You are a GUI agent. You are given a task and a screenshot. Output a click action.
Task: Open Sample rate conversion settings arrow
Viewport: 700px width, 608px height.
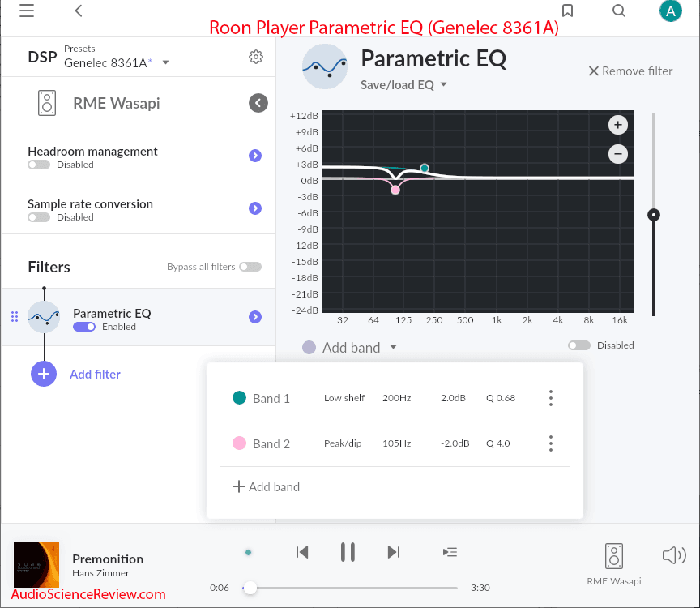click(255, 208)
